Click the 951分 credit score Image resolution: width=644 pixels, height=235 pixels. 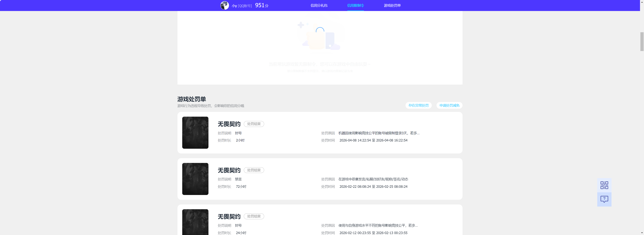(261, 5)
